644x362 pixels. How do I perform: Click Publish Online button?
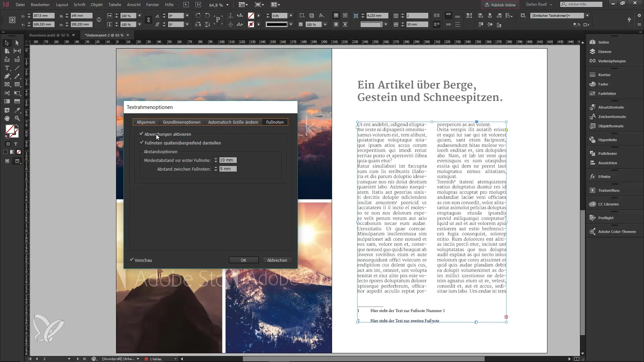pyautogui.click(x=500, y=5)
